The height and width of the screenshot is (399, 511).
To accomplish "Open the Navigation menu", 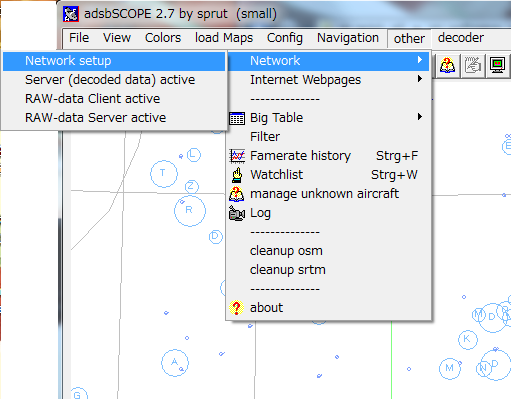I will [348, 38].
